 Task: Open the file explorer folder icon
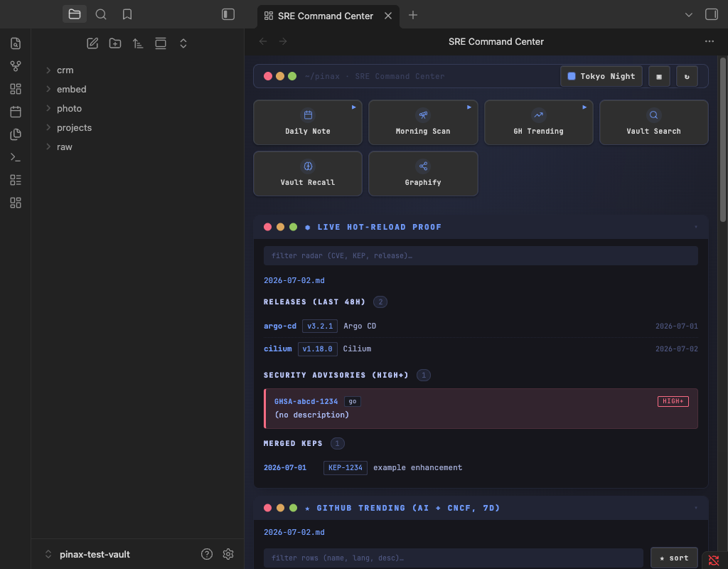click(x=74, y=14)
